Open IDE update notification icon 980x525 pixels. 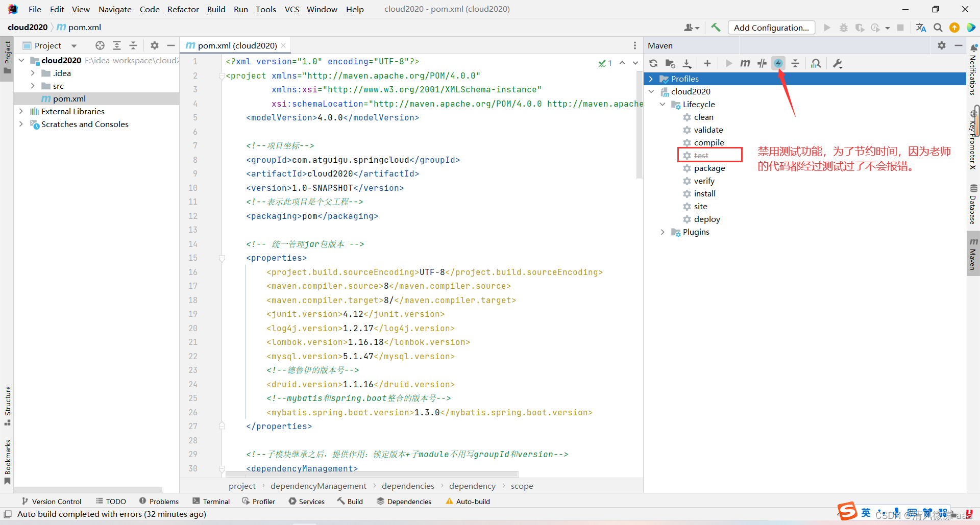(x=954, y=28)
